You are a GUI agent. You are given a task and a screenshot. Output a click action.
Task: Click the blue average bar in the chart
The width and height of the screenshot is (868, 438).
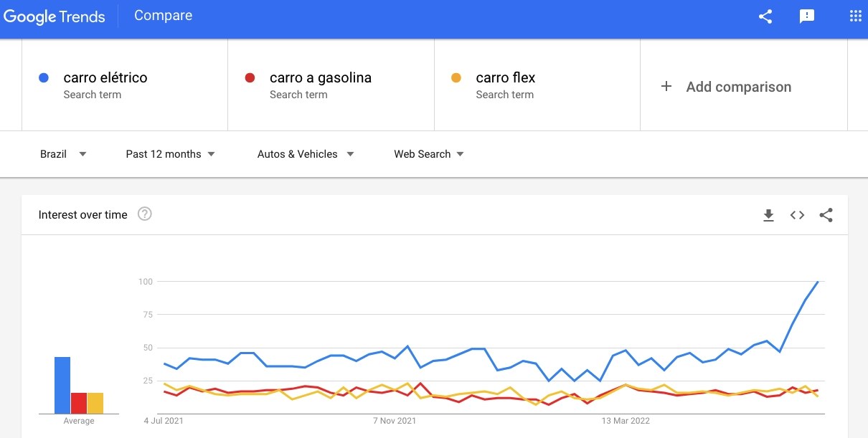coord(62,385)
